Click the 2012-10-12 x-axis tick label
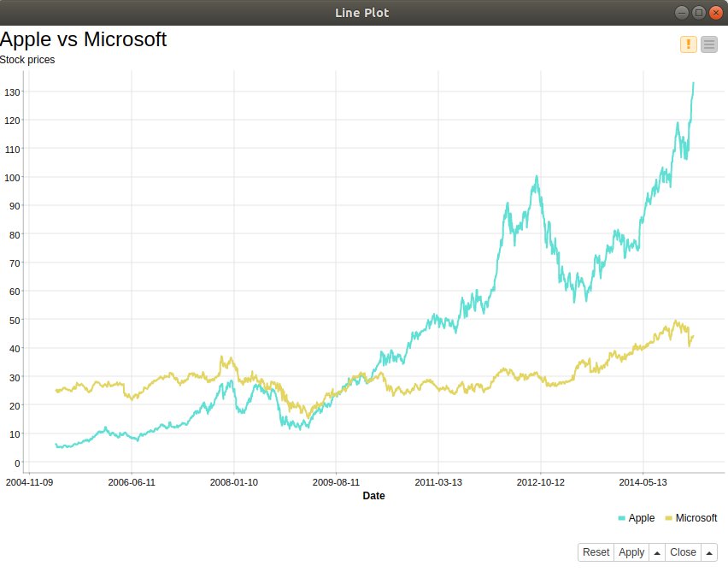Viewport: 728px width, 572px height. (x=541, y=482)
